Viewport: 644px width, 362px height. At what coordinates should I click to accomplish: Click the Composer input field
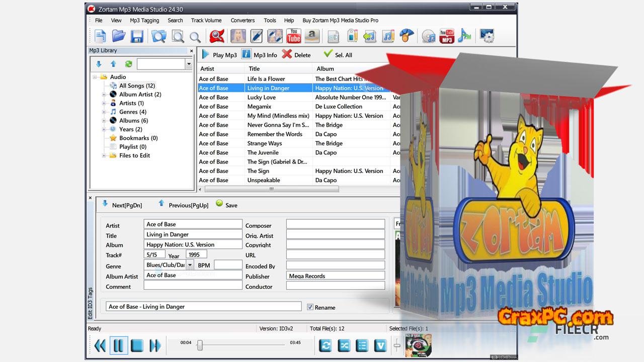(x=335, y=224)
